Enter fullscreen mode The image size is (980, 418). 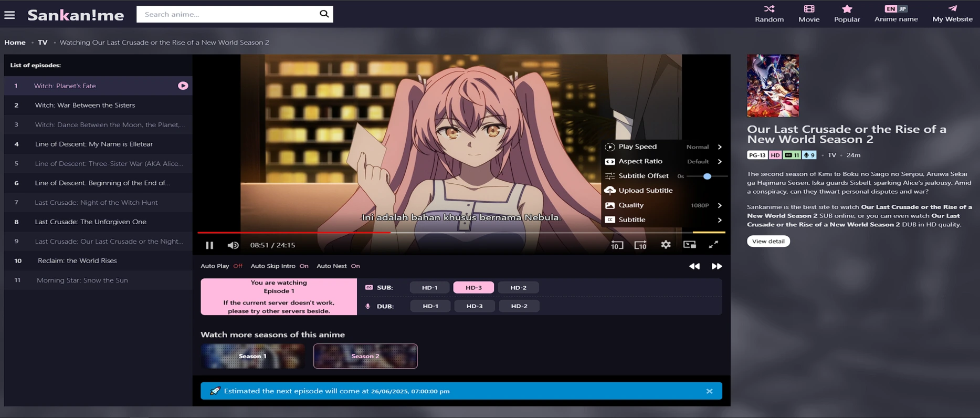click(x=713, y=245)
